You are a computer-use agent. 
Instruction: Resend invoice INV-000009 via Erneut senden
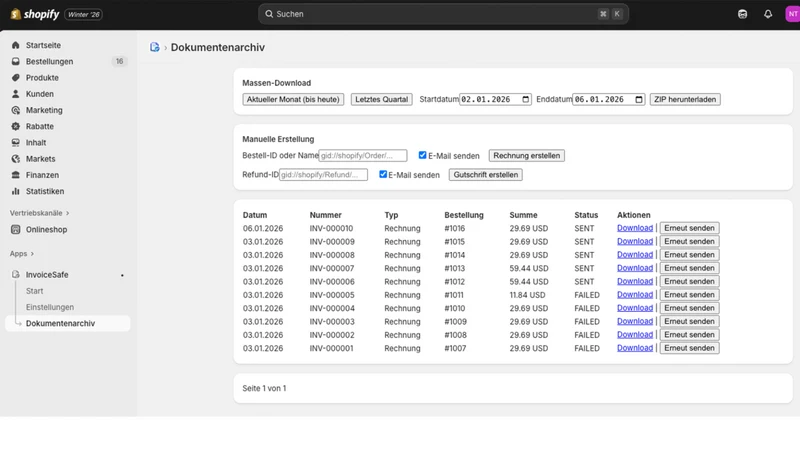(689, 241)
